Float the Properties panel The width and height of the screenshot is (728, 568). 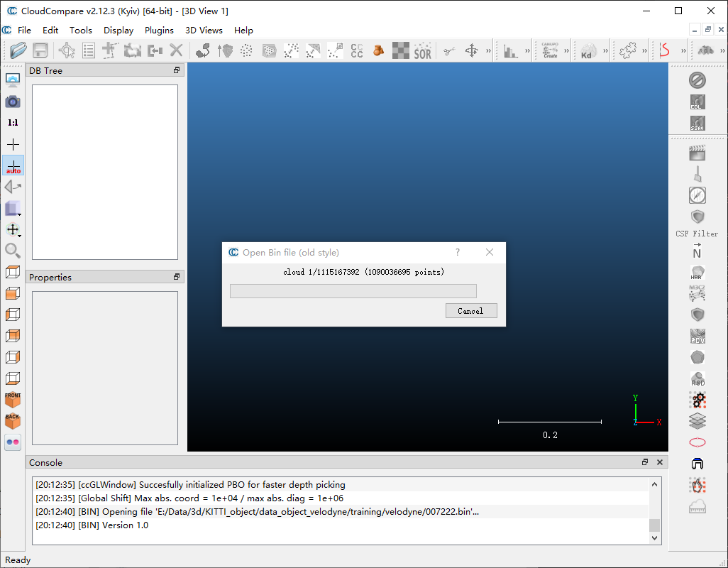pos(177,277)
